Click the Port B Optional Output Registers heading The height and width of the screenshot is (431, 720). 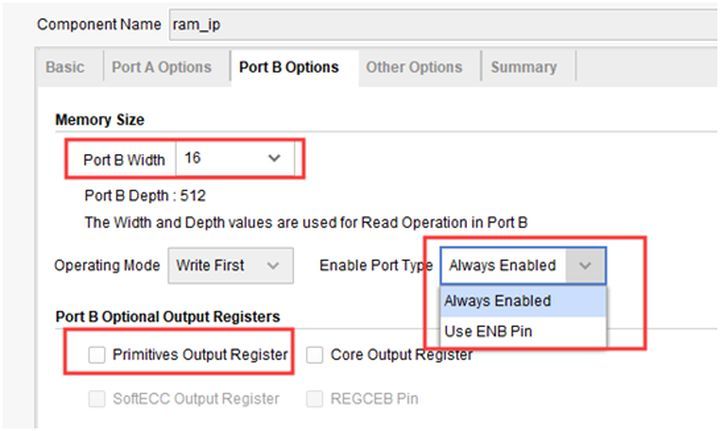pyautogui.click(x=167, y=317)
